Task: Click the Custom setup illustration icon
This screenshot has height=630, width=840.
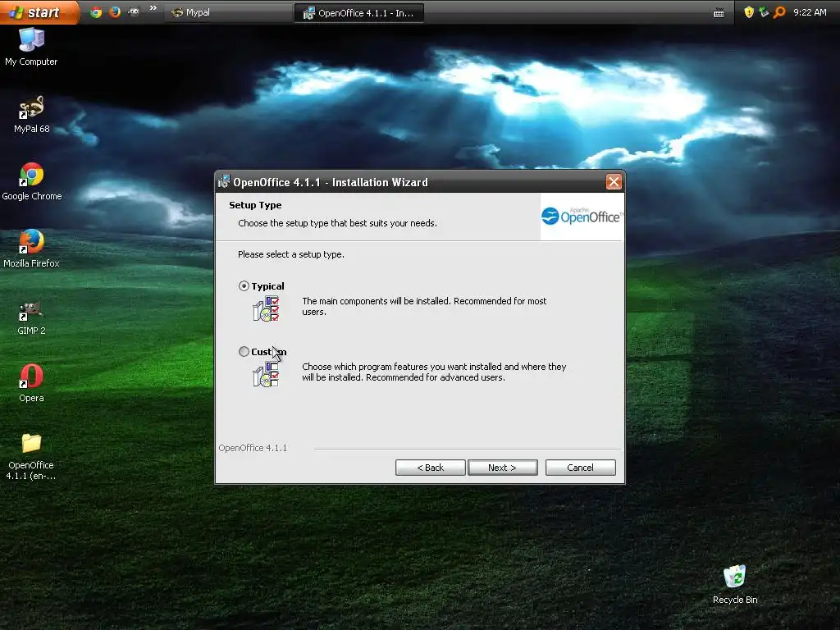Action: (266, 374)
